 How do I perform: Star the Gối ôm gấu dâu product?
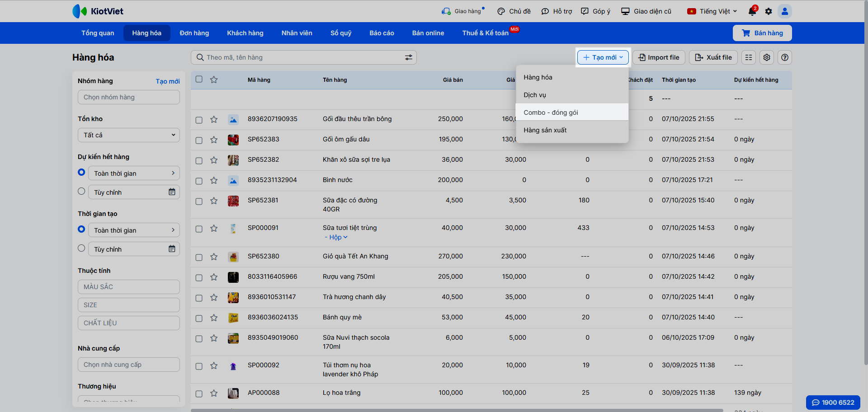214,140
